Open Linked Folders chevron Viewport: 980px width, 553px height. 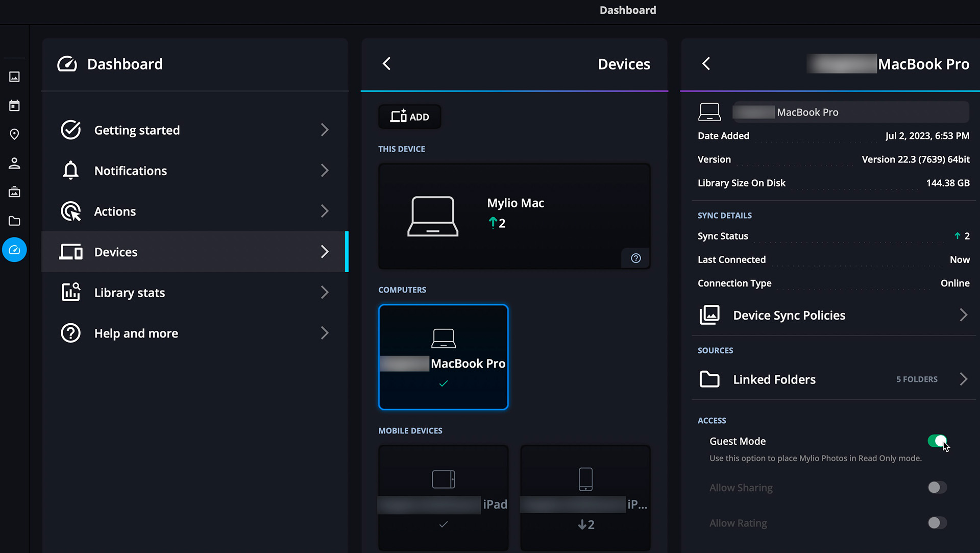click(963, 379)
